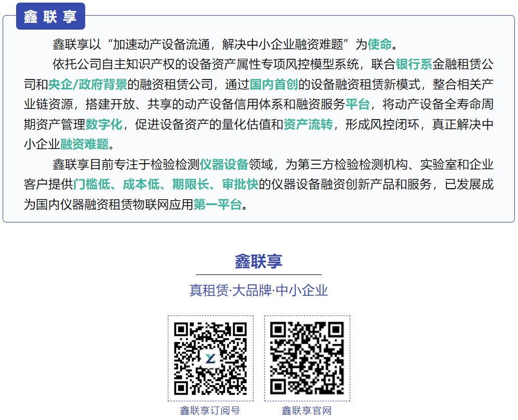This screenshot has height=420, width=518.
Task: Click the large 鑫联享 brand title
Action: (259, 261)
